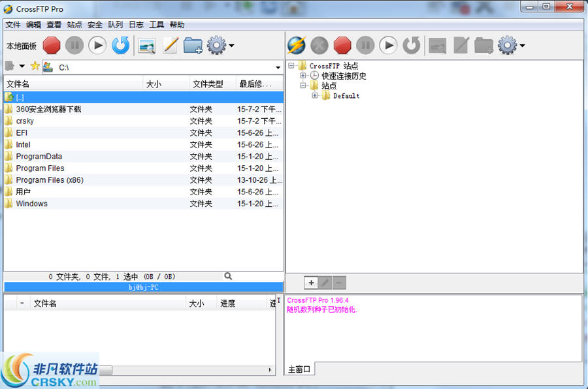The width and height of the screenshot is (588, 389).
Task: Click the lightning quick connect icon
Action: (297, 45)
